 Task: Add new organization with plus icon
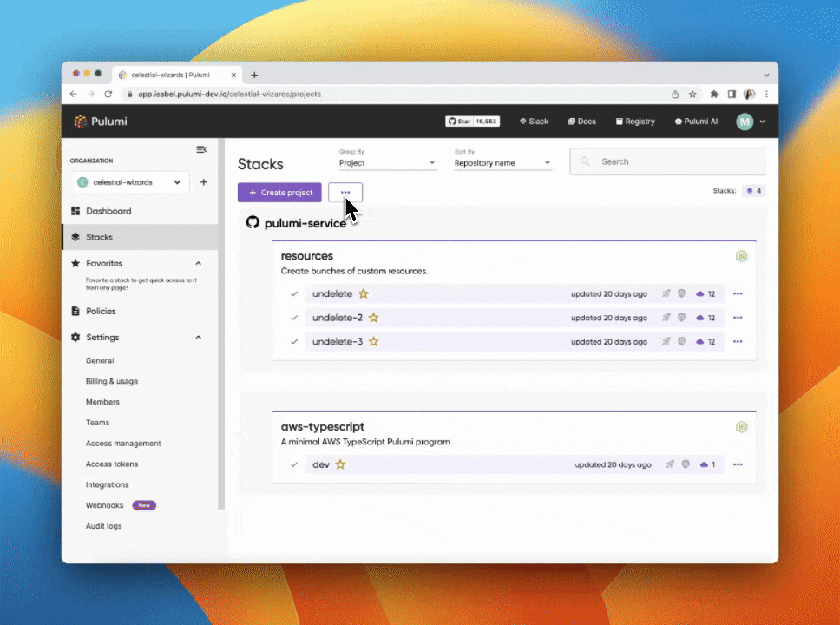point(204,182)
